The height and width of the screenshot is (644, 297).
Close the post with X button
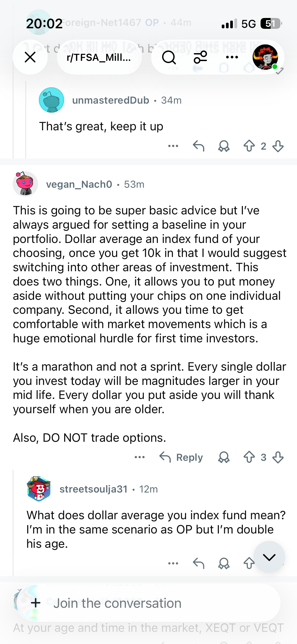(30, 57)
